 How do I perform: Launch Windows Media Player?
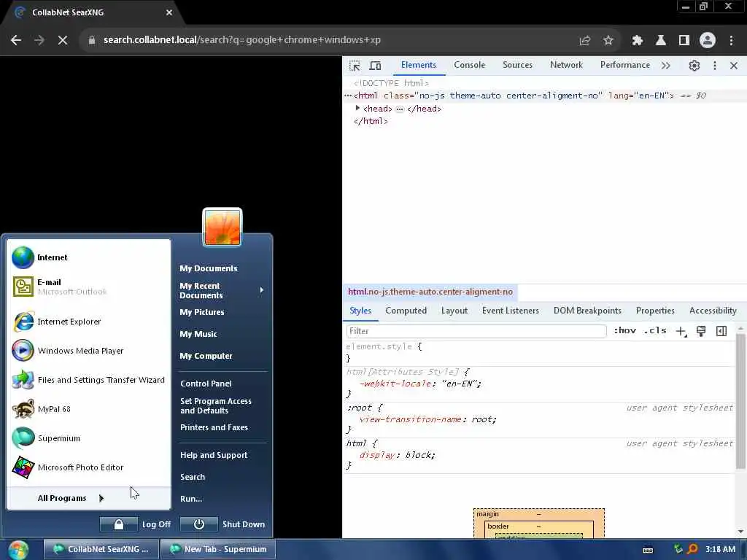tap(88, 351)
